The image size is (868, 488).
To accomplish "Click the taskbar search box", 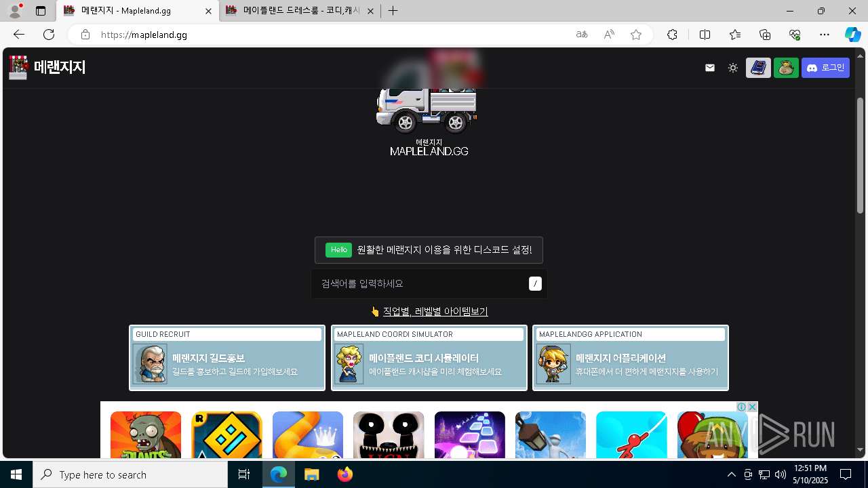I will click(x=130, y=474).
